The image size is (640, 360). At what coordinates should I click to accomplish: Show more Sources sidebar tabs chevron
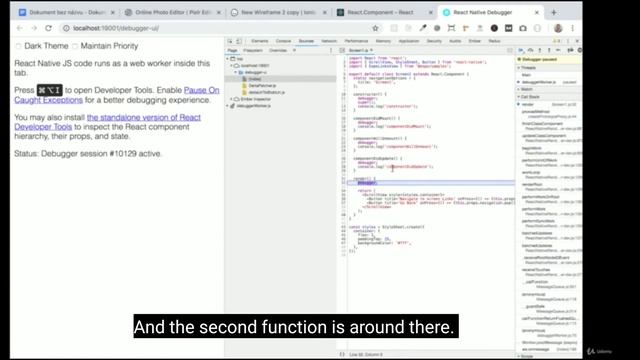tap(294, 50)
